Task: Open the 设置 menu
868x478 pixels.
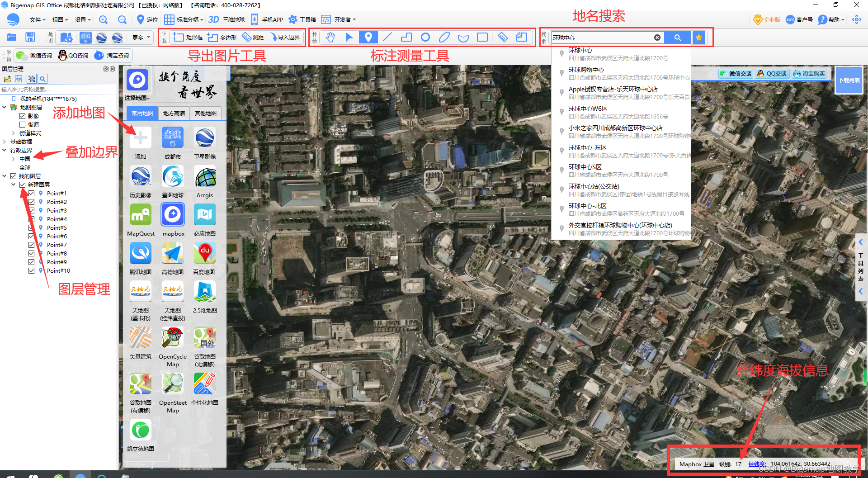Action: coord(82,19)
